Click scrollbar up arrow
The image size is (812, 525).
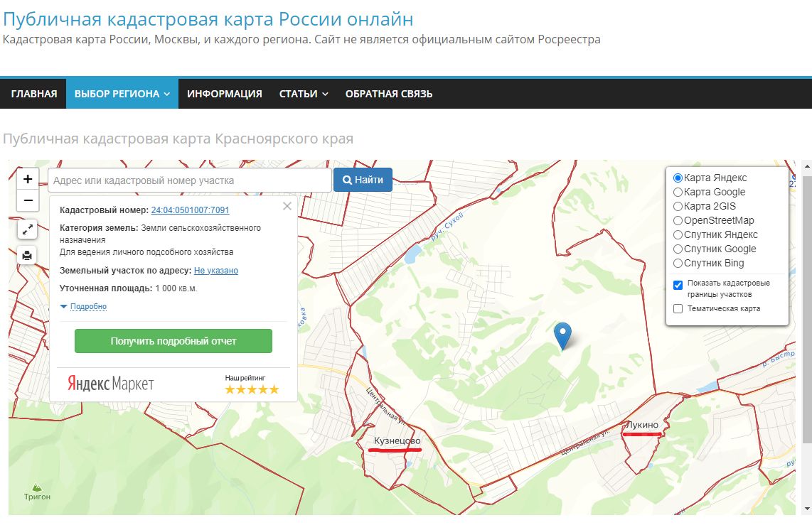[807, 167]
